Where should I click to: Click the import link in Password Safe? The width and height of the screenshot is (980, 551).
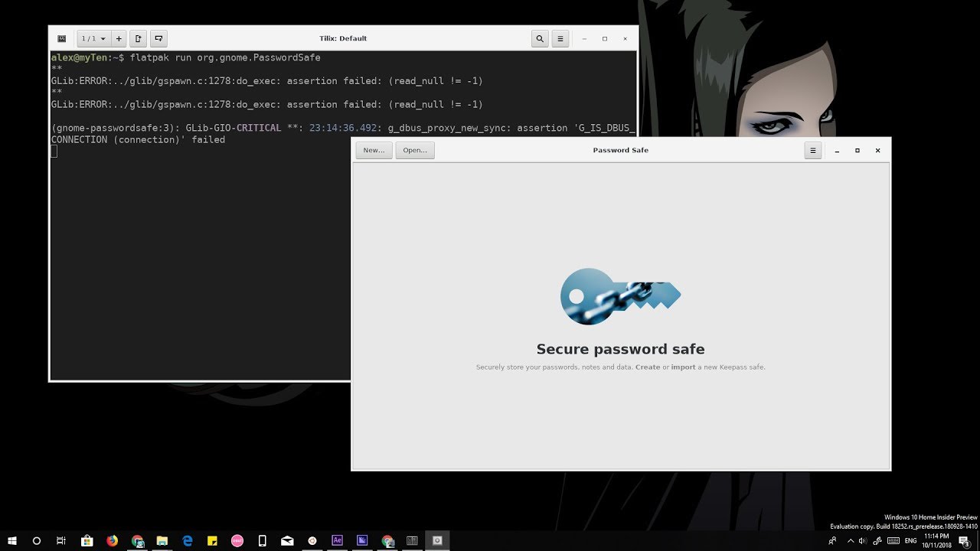tap(684, 367)
